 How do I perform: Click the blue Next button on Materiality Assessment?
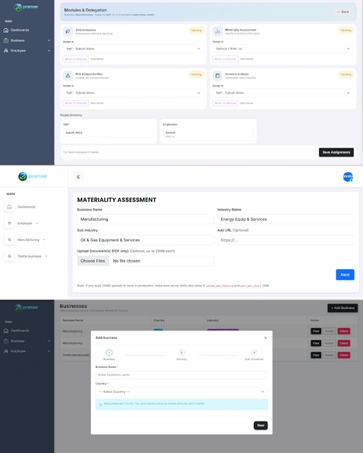(345, 275)
